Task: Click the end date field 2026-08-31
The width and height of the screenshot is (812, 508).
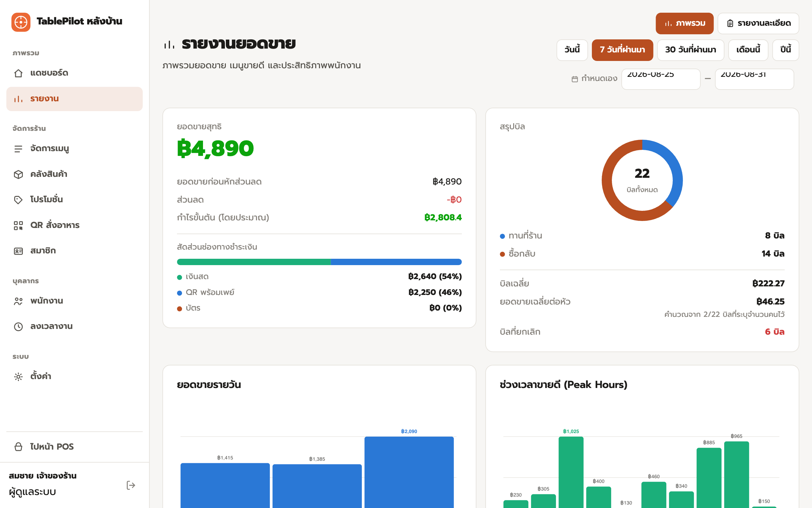Action: [754, 79]
